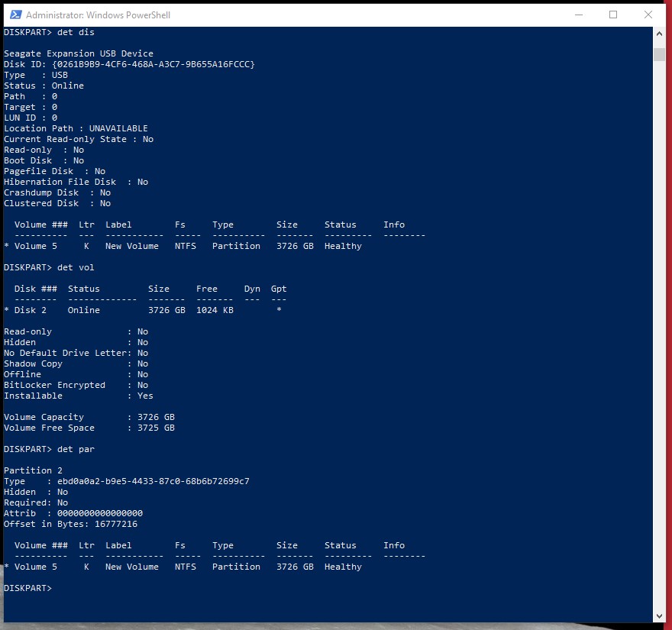Click the scrollbar up arrow
672x630 pixels.
[659, 34]
